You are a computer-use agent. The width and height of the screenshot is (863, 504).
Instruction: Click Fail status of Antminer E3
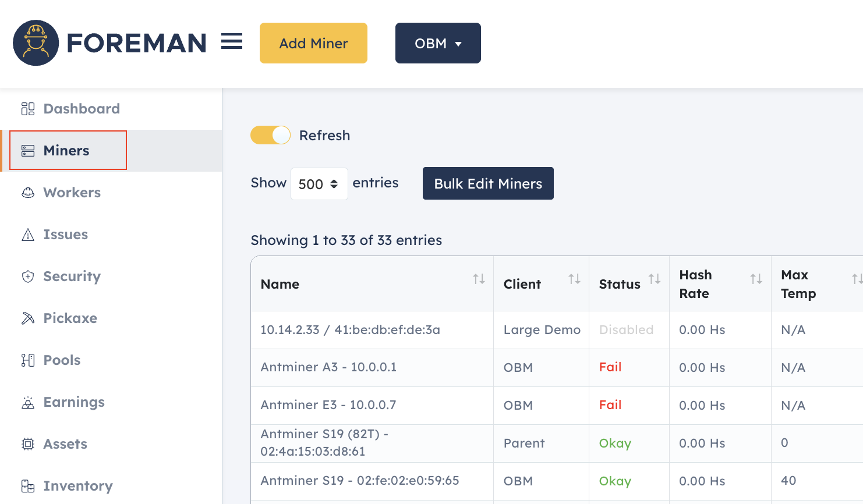[610, 405]
